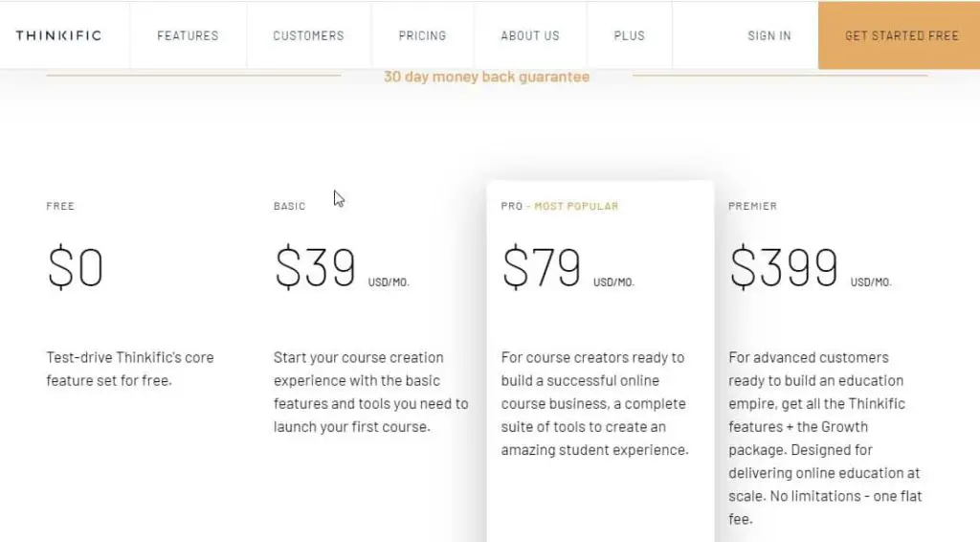Open the About Us menu item
Screen dimensions: 980x542
[x=530, y=35]
